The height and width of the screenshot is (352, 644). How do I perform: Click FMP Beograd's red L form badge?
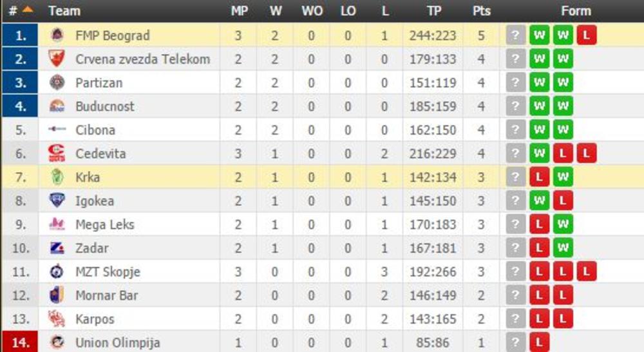(586, 35)
